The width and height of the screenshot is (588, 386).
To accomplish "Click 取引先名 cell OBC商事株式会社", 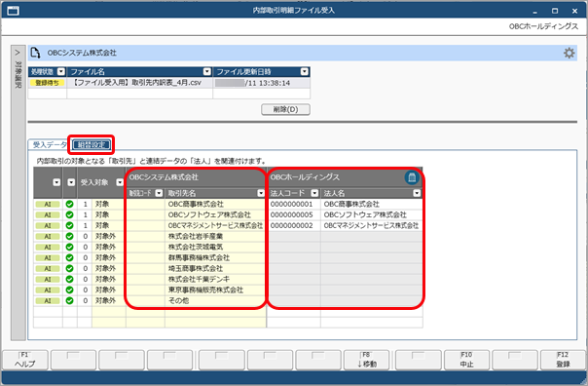I will tap(215, 205).
